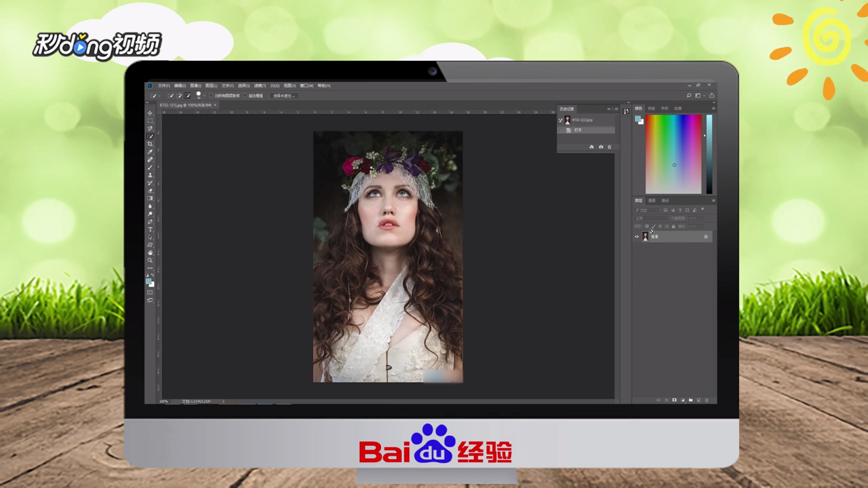
Task: Open the File (文件) menu
Action: [x=163, y=86]
